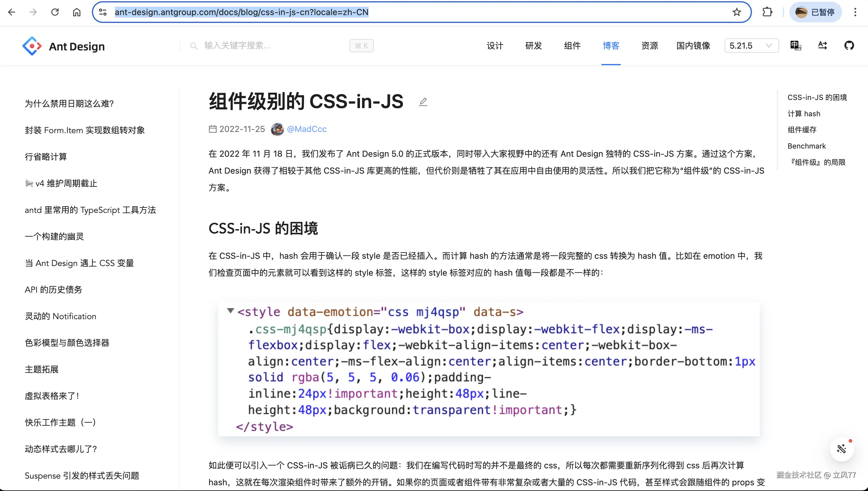Switch to the 组件 nav tab
The height and width of the screenshot is (491, 868).
pyautogui.click(x=572, y=46)
